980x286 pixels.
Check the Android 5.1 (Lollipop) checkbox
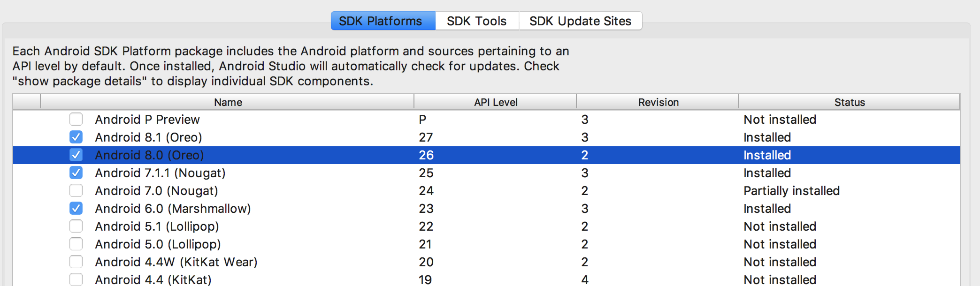(x=76, y=226)
